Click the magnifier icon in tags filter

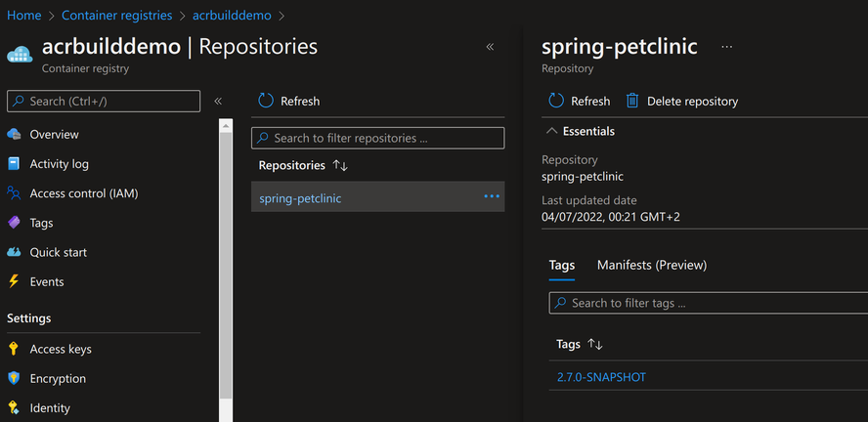click(x=560, y=303)
